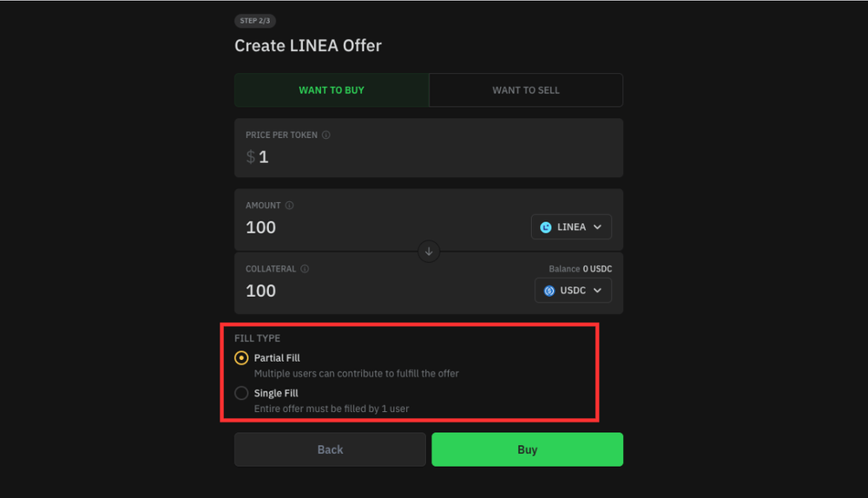Click the Balance 0 USDC text
The width and height of the screenshot is (868, 498).
click(x=580, y=269)
